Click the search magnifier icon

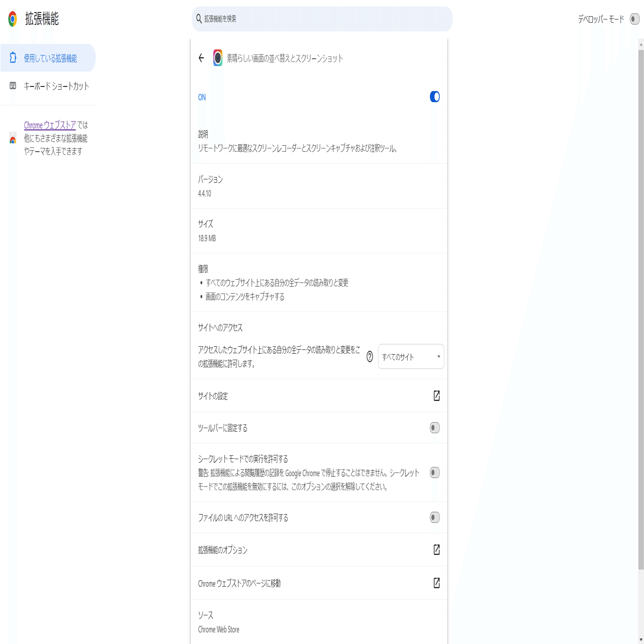tap(199, 18)
